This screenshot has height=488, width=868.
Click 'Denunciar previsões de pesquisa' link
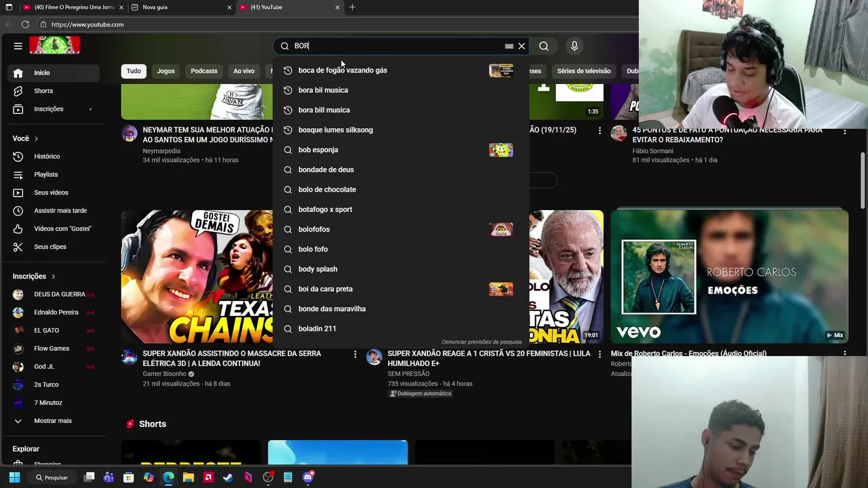(481, 342)
